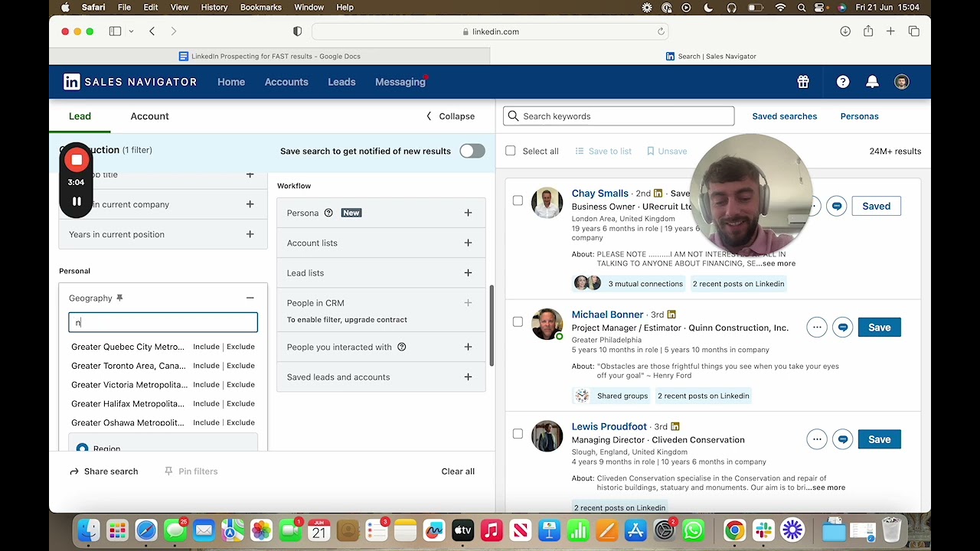Click help icon beside People you interacted with
The width and height of the screenshot is (980, 551).
pyautogui.click(x=401, y=347)
